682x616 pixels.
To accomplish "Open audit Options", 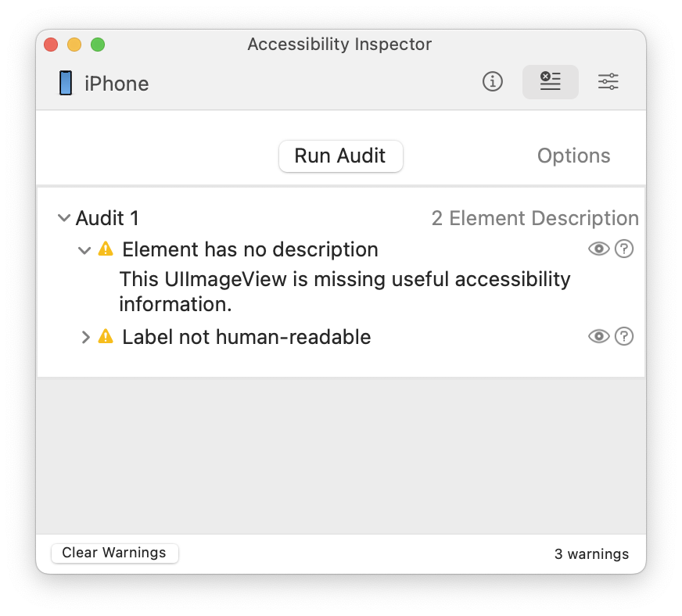I will [x=573, y=156].
